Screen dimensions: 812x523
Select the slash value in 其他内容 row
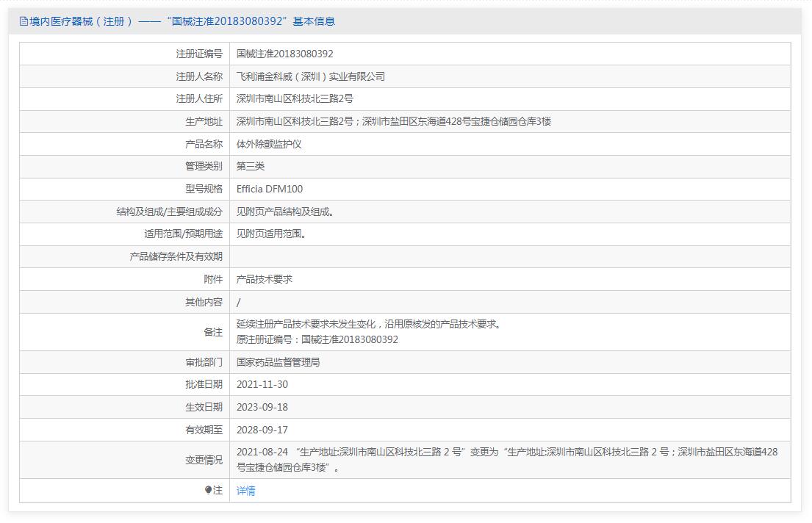238,302
